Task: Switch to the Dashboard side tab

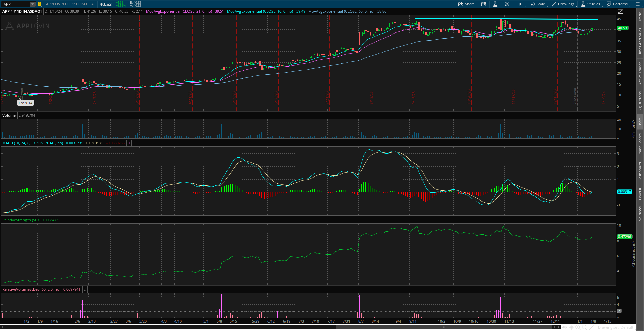Action: (x=640, y=172)
